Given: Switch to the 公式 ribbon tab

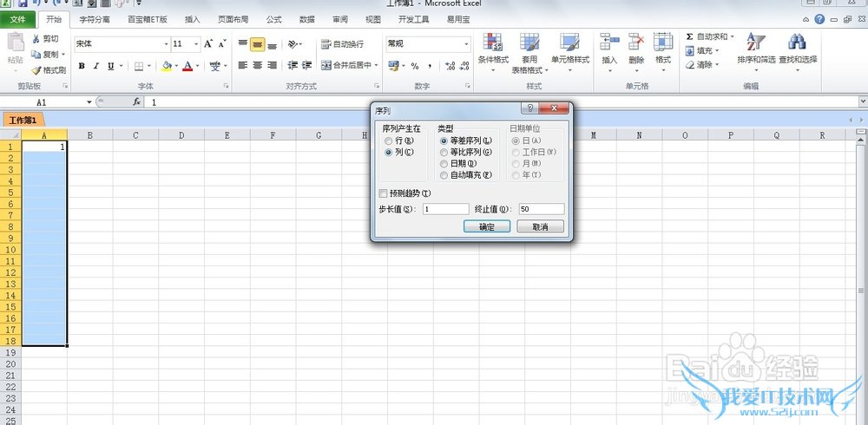Looking at the screenshot, I should [273, 18].
